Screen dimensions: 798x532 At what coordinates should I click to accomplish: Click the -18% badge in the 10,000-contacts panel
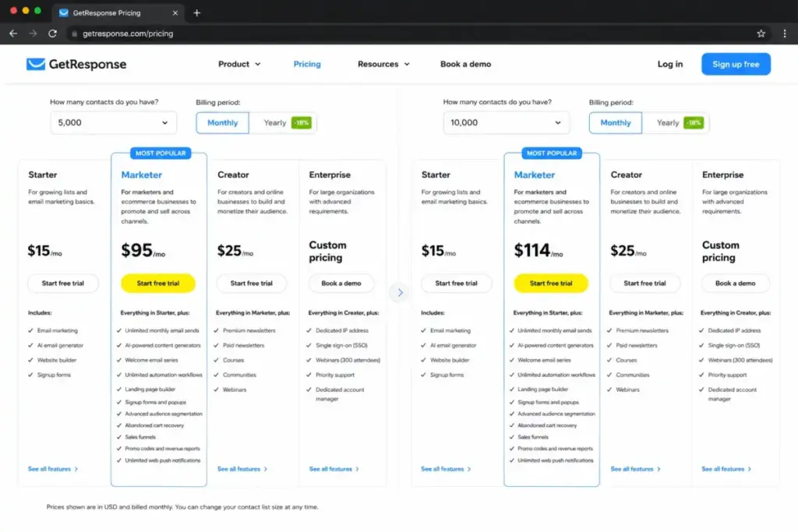694,122
